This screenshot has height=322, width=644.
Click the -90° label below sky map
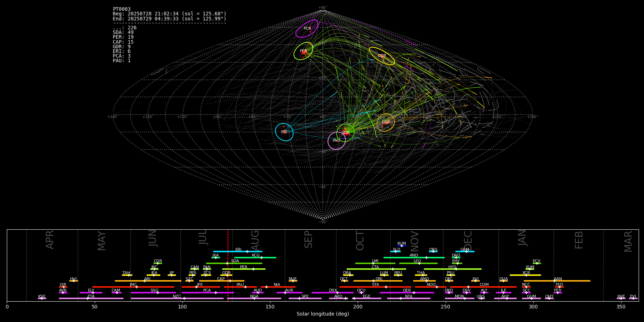[x=323, y=222]
